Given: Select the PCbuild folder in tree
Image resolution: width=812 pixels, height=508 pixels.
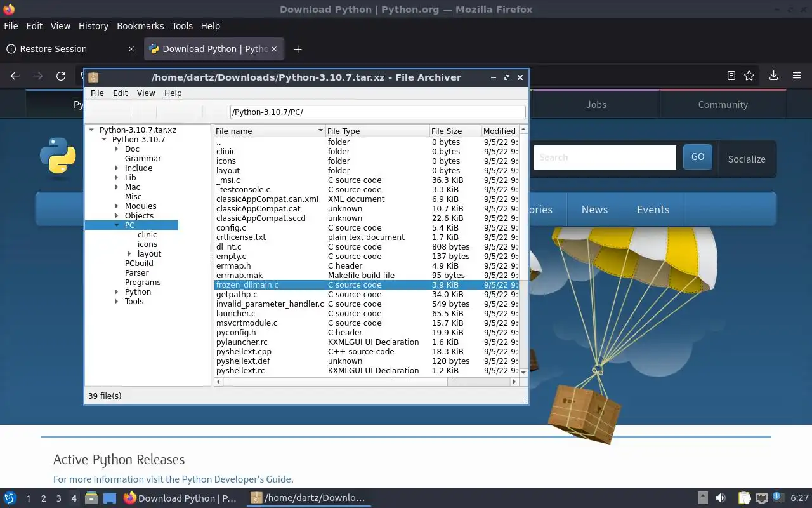Looking at the screenshot, I should 139,264.
